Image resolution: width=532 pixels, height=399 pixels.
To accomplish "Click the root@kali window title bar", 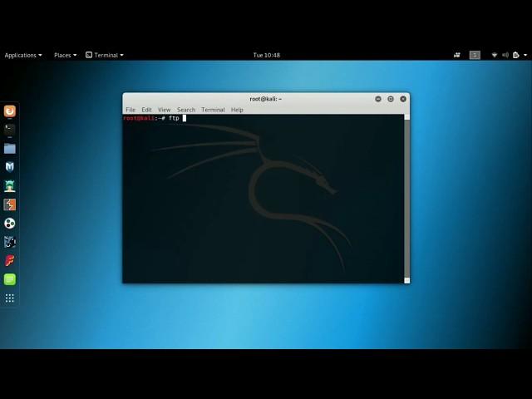I will pyautogui.click(x=266, y=99).
